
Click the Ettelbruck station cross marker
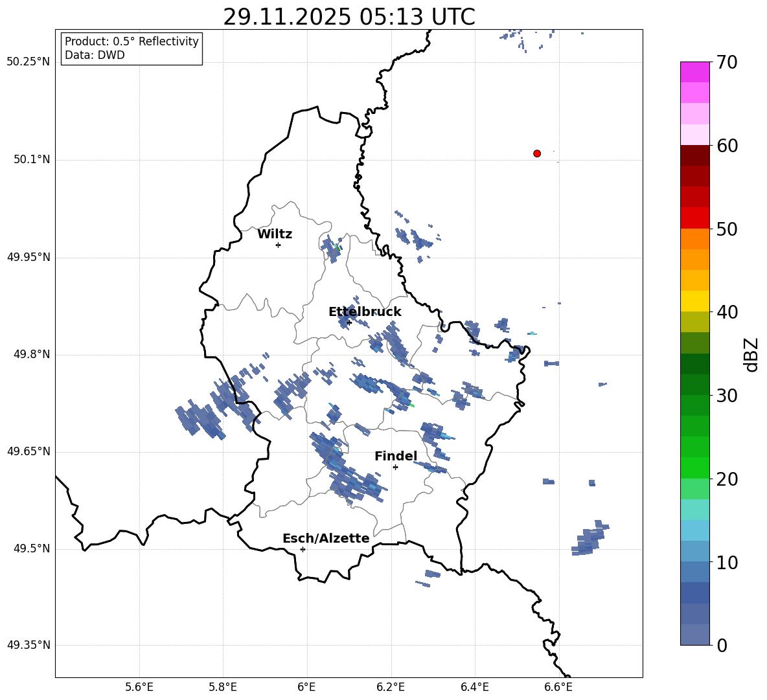tap(349, 322)
